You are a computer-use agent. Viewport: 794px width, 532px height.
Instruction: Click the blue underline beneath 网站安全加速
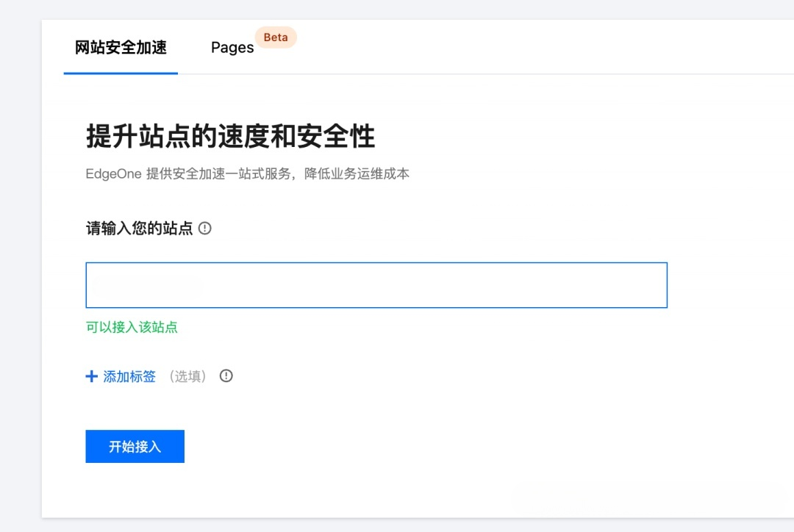[121, 73]
